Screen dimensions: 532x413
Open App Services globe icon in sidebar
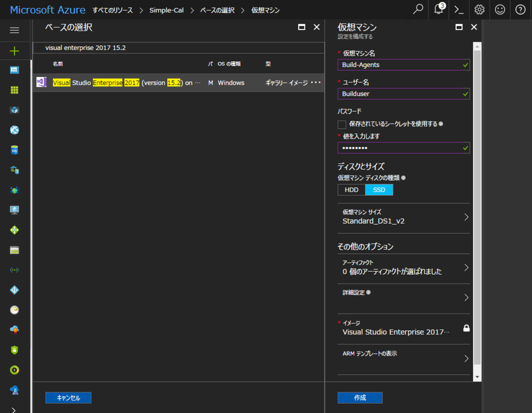[x=14, y=130]
